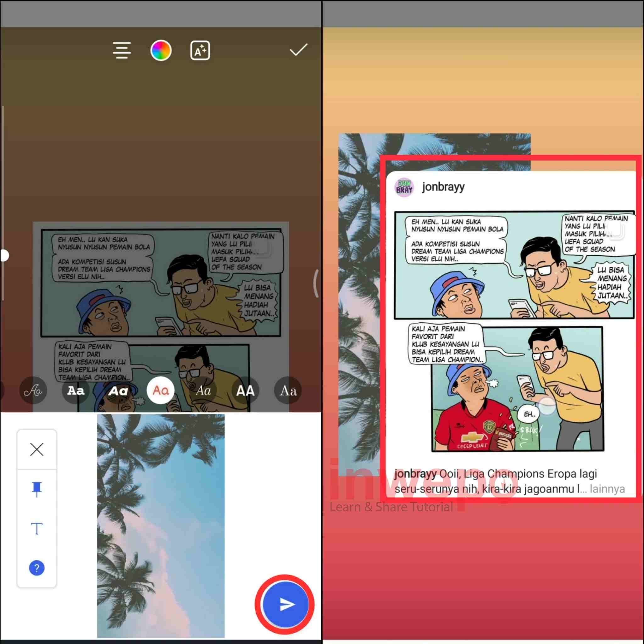Confirm text with the checkmark icon

[298, 50]
